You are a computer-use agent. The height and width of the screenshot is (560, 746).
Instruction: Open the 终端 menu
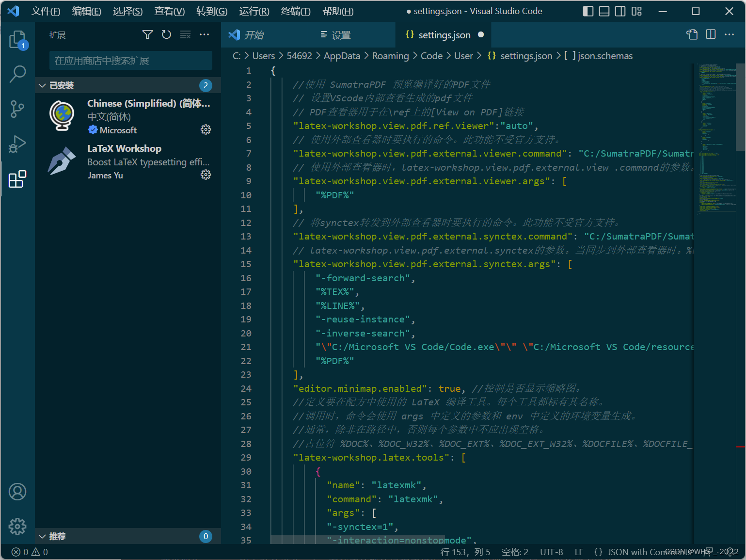(x=295, y=11)
